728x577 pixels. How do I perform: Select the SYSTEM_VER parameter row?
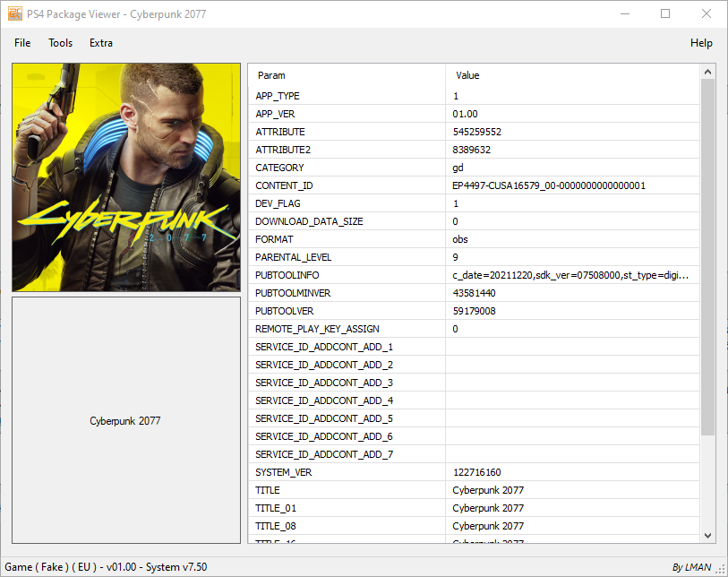(283, 472)
